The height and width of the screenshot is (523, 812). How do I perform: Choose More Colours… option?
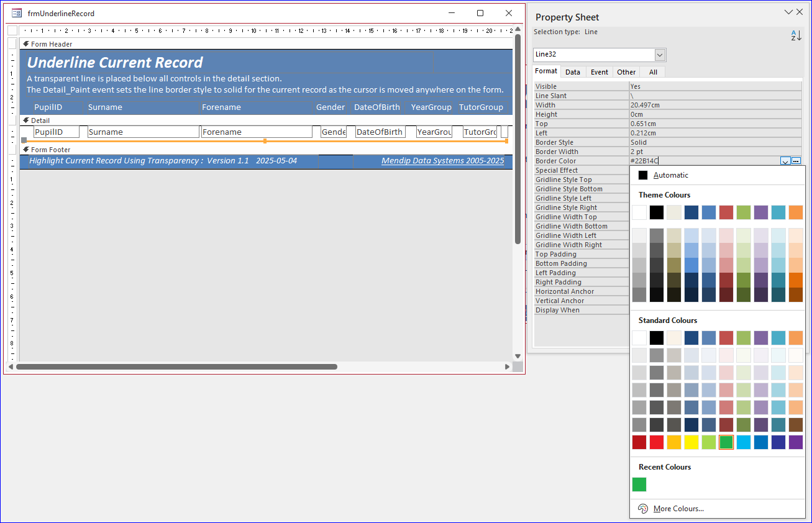coord(678,509)
